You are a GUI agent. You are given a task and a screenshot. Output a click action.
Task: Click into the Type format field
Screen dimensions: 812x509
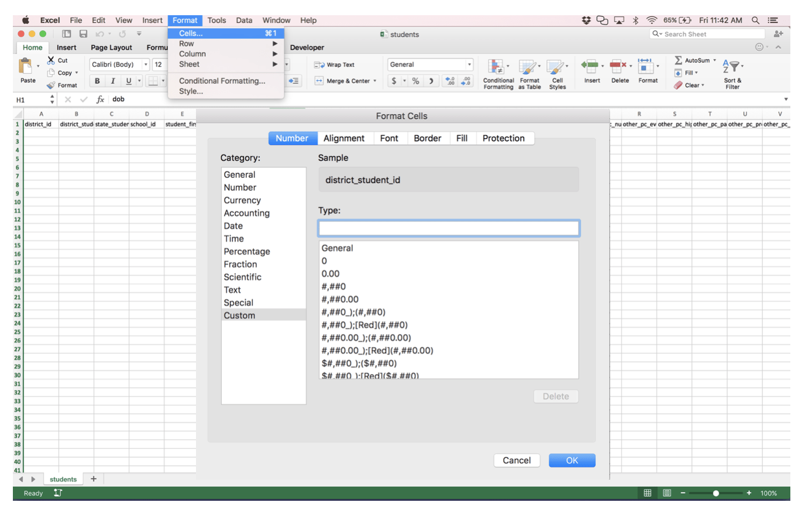(449, 228)
